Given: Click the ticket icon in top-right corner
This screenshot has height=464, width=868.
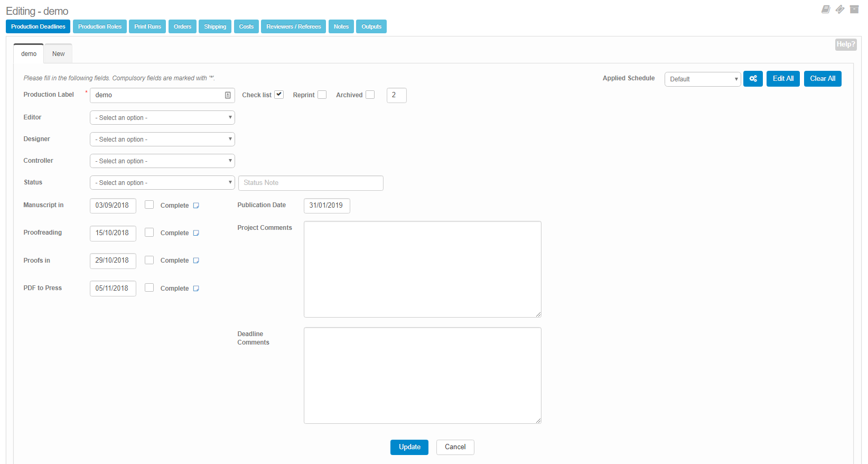Looking at the screenshot, I should (x=840, y=10).
